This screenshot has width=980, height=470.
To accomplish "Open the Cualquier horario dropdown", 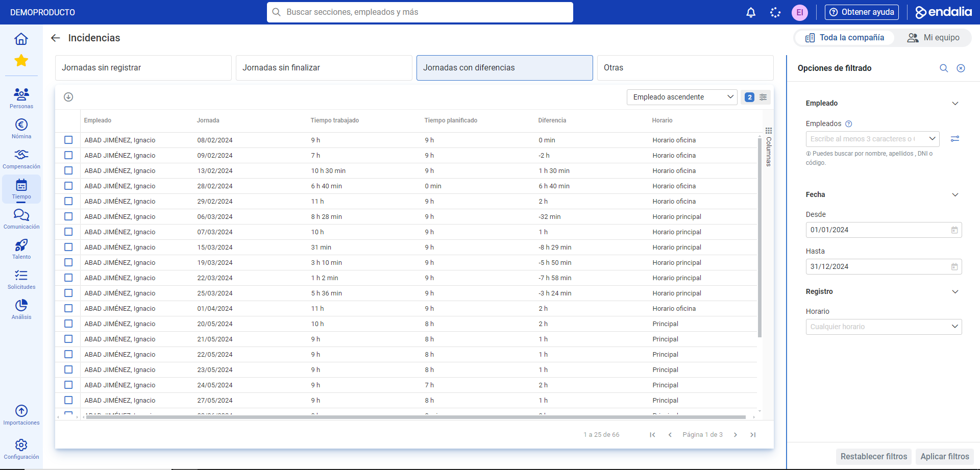I will [884, 327].
